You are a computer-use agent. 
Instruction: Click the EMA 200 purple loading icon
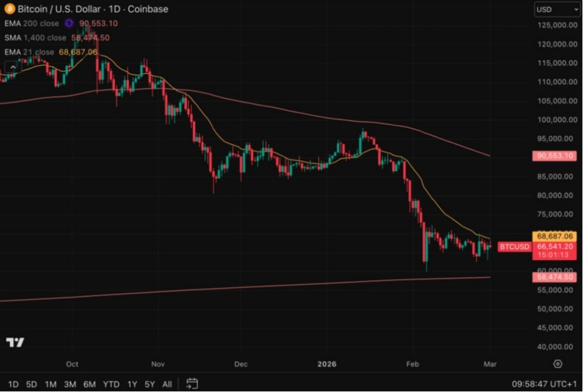pyautogui.click(x=69, y=23)
